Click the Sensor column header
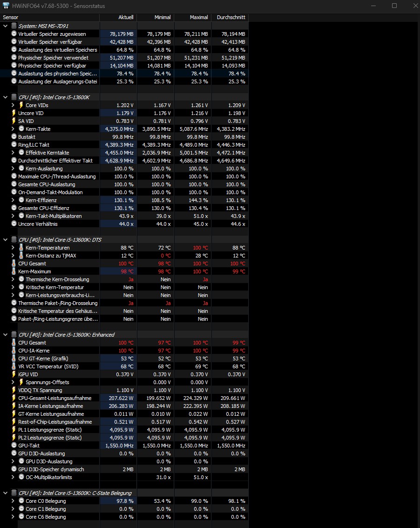This screenshot has width=420, height=528. tap(49, 17)
